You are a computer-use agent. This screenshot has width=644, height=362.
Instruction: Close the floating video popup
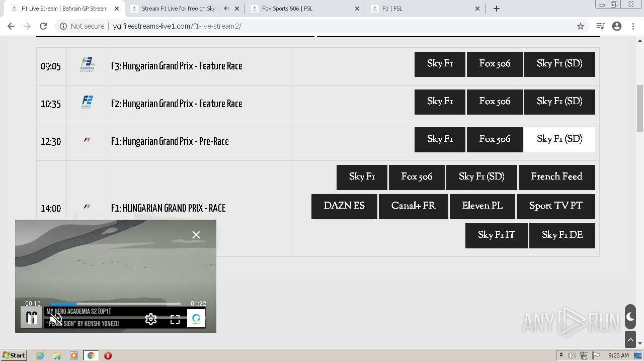[196, 235]
